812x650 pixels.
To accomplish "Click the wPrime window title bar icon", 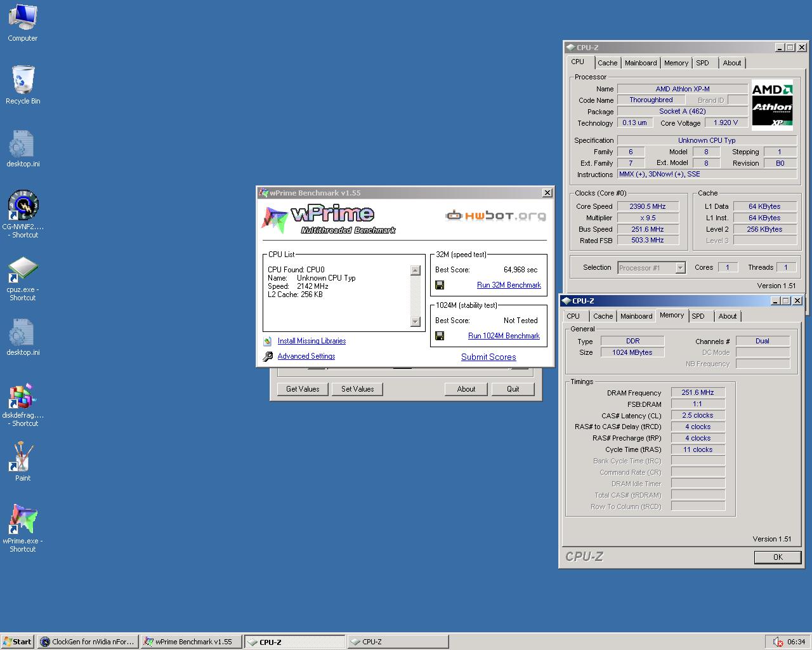I will [x=263, y=193].
